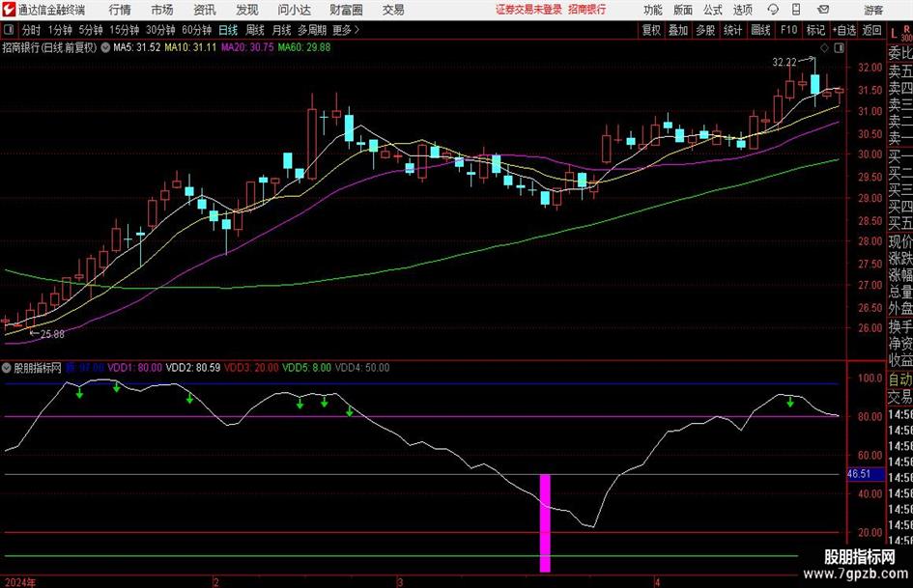Open the 财富圈 menu
Viewport: 913px width, 588px height.
click(x=346, y=10)
